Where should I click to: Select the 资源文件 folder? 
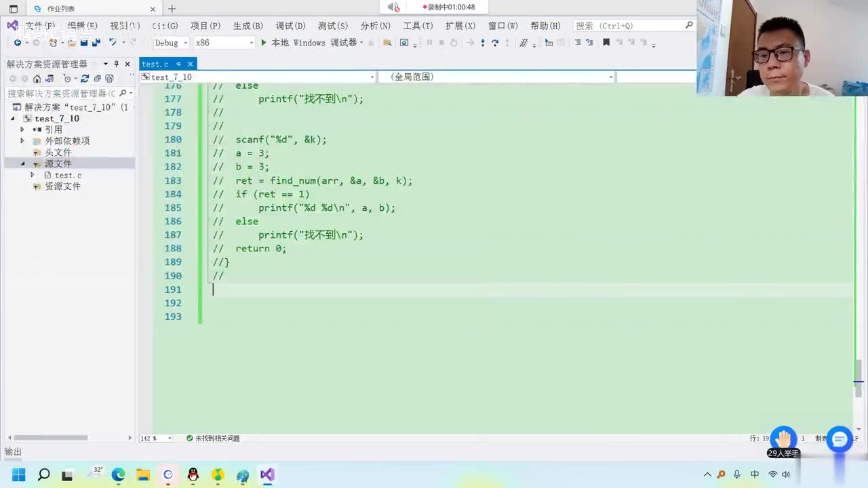(x=62, y=186)
